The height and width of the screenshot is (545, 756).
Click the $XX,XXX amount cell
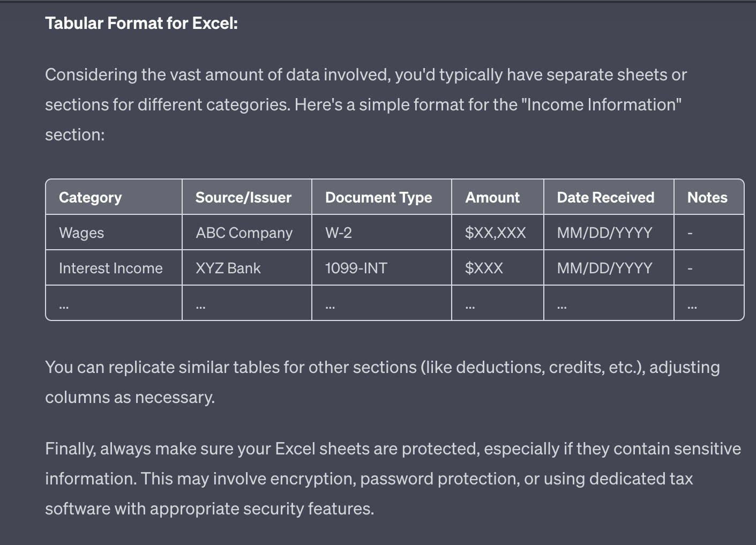coord(496,233)
